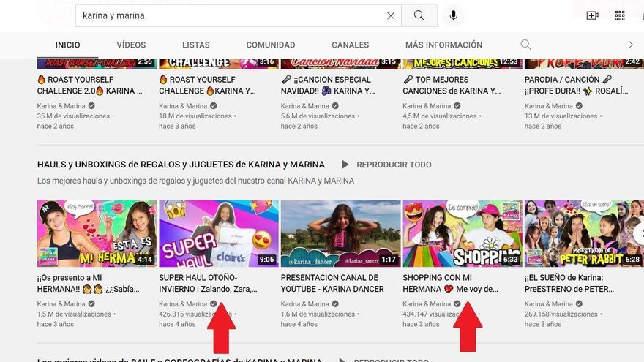The image size is (644, 362).
Task: Expand more channel tabs with right chevron
Action: [630, 45]
